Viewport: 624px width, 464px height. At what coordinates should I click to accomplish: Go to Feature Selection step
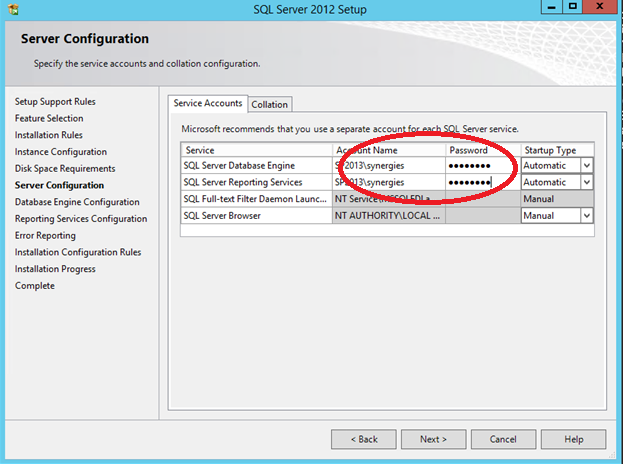[49, 118]
